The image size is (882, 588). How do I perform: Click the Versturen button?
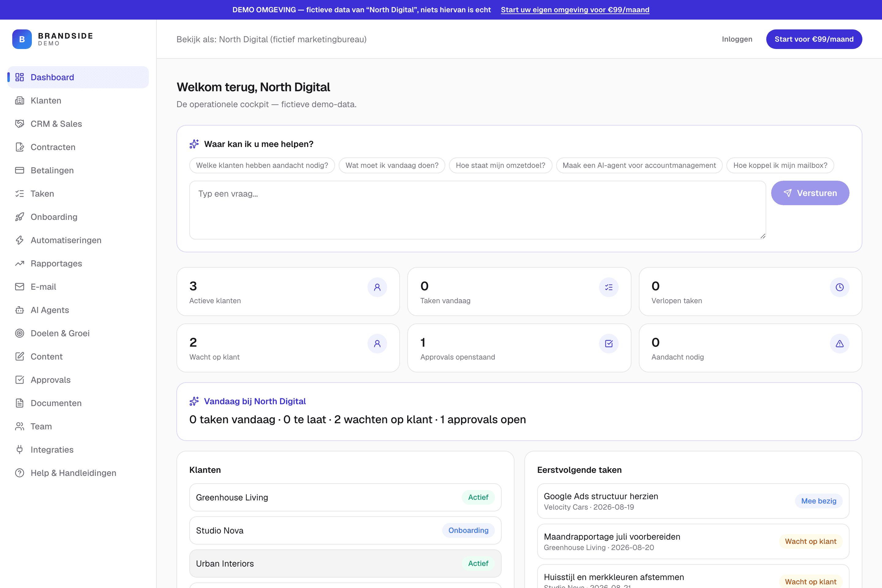click(810, 193)
